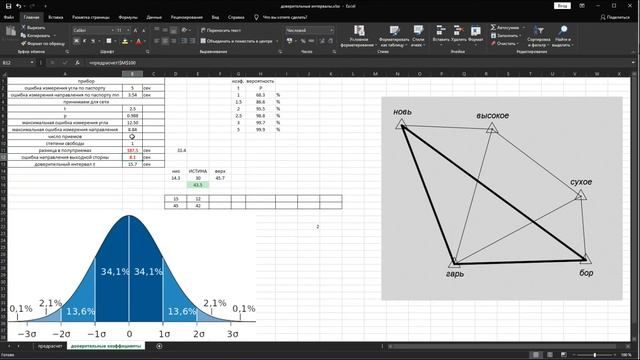Click the accounting number format icon
The width and height of the screenshot is (640, 360).
pos(289,41)
